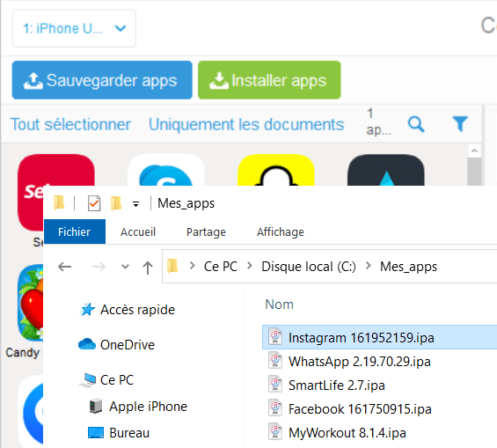497x448 pixels.
Task: Open Customize Quick Access Toolbar dropdown
Action: coord(135,204)
